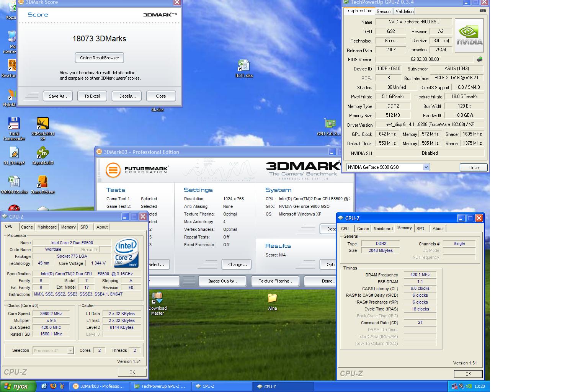
Task: Switch to 3DMark03 taskbar button
Action: click(100, 386)
